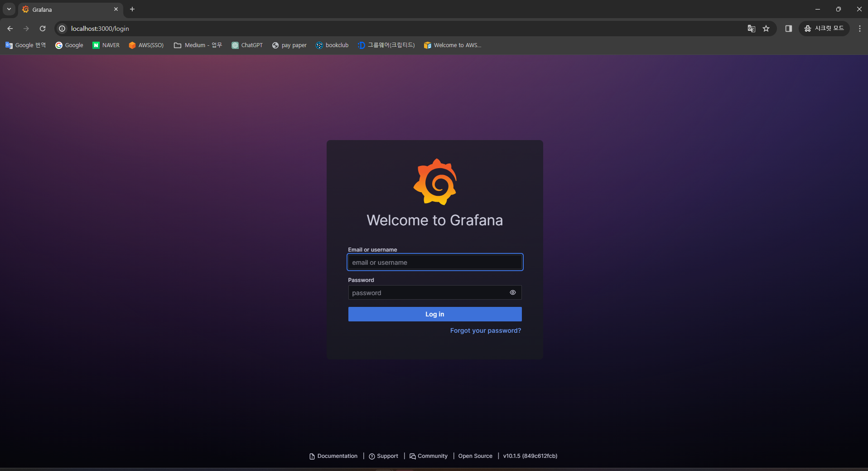Open the Welcome to AWS bookmark
This screenshot has width=868, height=471.
(x=453, y=45)
